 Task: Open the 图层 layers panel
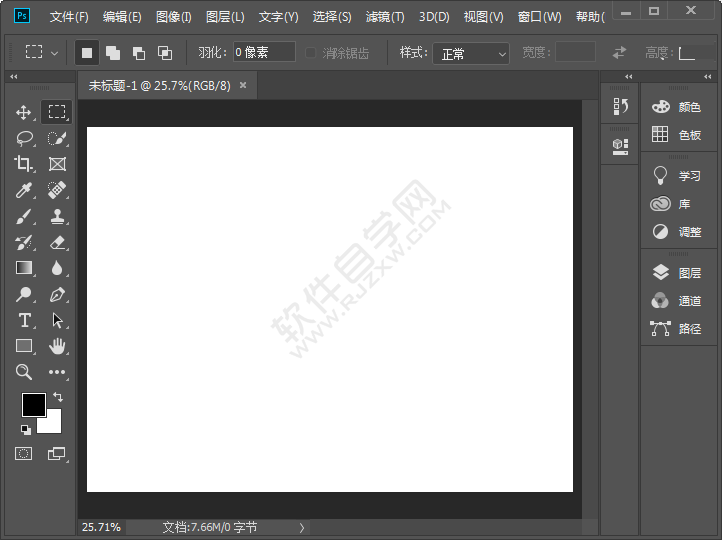(x=678, y=272)
